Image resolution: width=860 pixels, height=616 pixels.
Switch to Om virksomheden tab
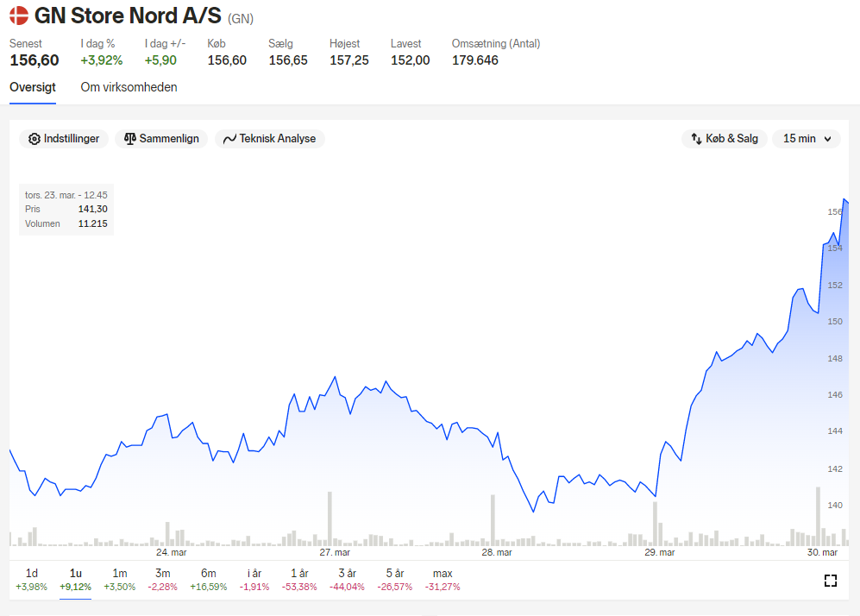click(x=129, y=87)
